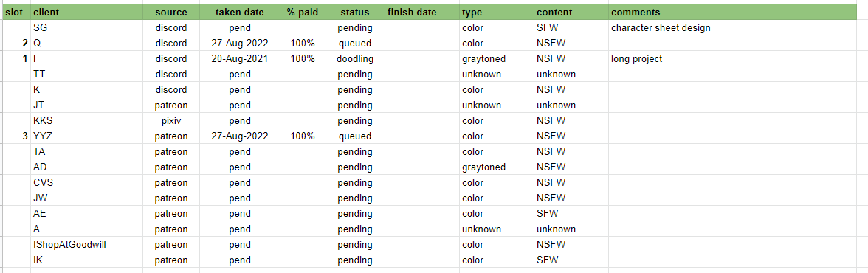Click the '20-Aug-2021' taken date cell
Screen dimensions: 868x273
click(x=240, y=59)
